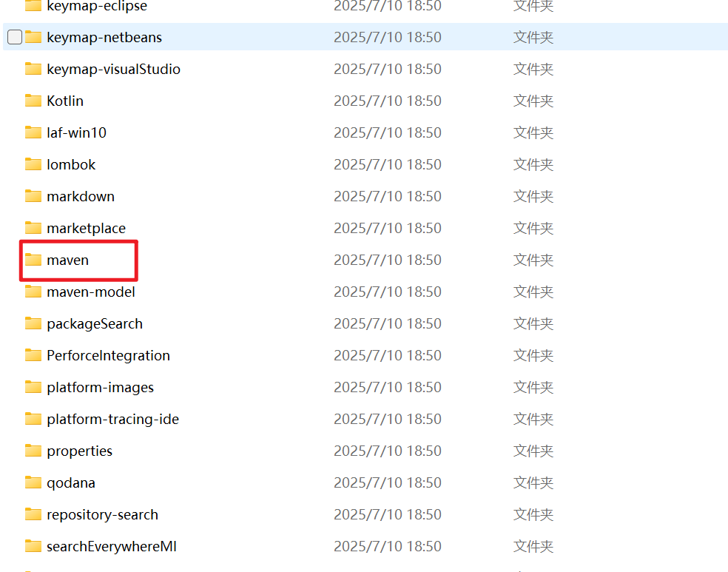Select the repository-search folder name

click(103, 515)
